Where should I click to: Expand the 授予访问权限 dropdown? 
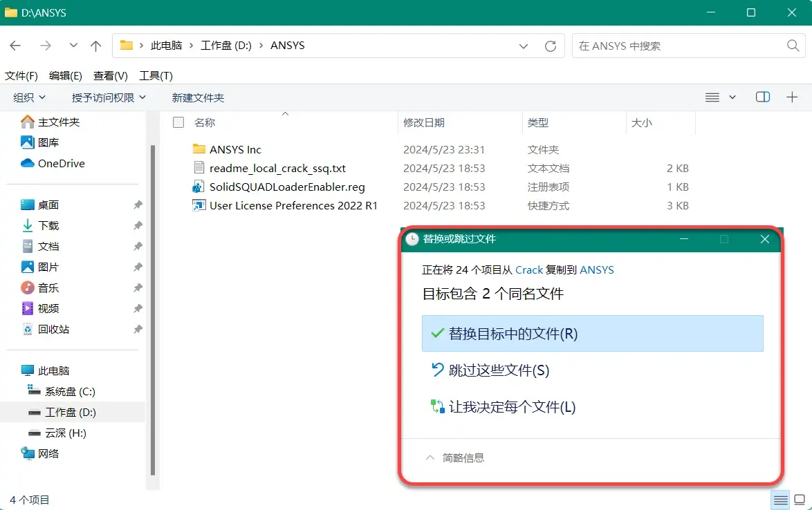click(109, 97)
